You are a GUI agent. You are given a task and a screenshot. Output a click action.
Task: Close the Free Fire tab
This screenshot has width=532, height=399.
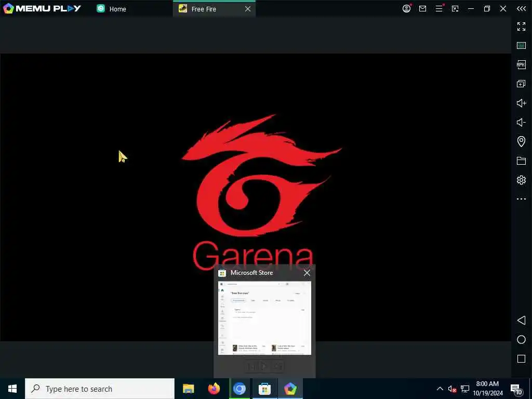248,9
